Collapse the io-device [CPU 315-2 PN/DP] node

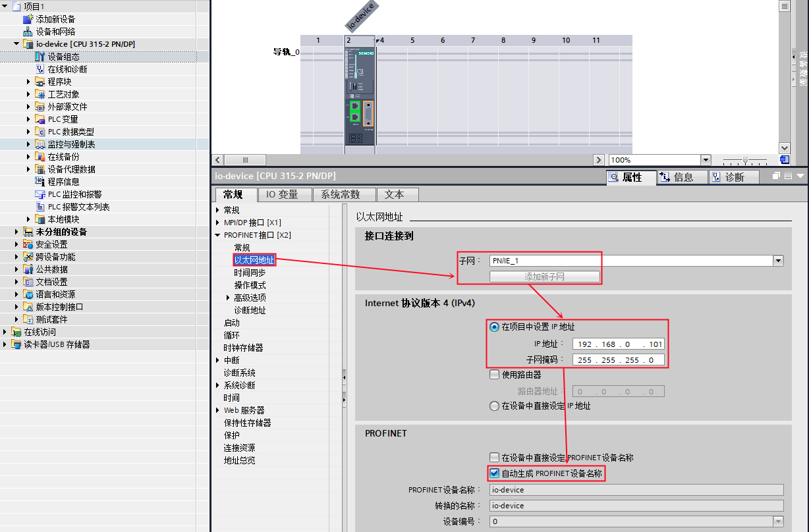coord(16,44)
